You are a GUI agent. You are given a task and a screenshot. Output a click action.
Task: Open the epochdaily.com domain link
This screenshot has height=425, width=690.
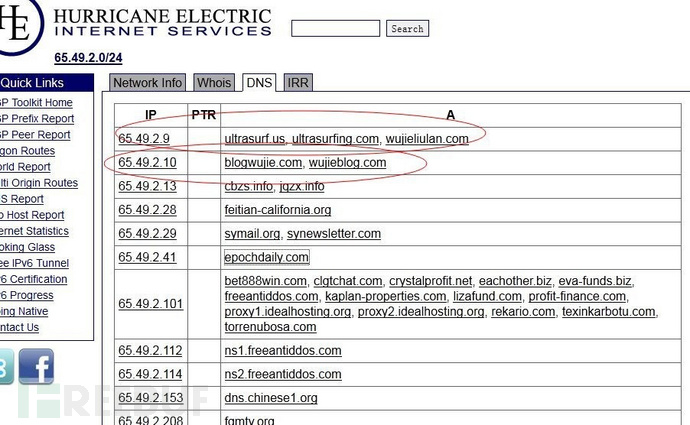pyautogui.click(x=267, y=257)
